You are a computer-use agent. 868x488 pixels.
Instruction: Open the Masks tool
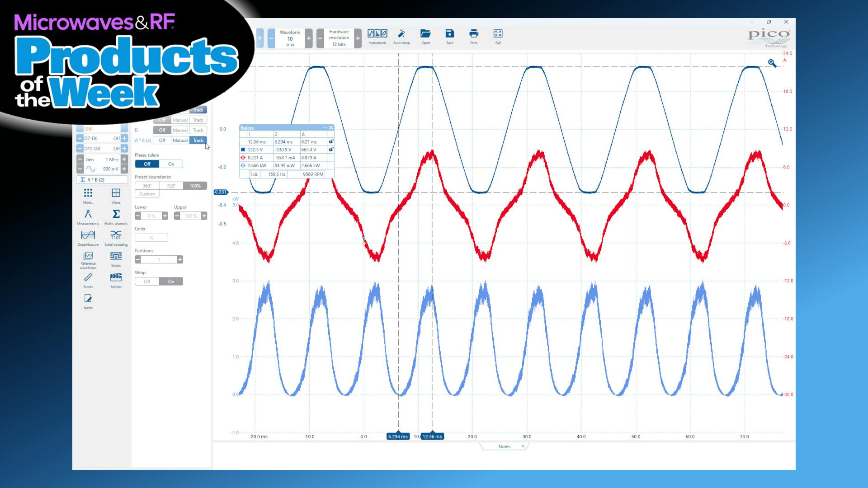click(x=116, y=257)
